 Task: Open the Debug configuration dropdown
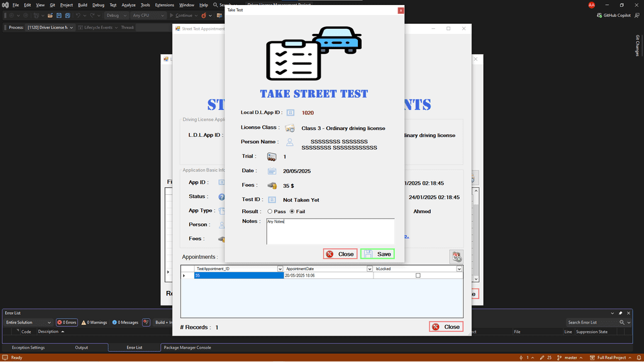[116, 16]
